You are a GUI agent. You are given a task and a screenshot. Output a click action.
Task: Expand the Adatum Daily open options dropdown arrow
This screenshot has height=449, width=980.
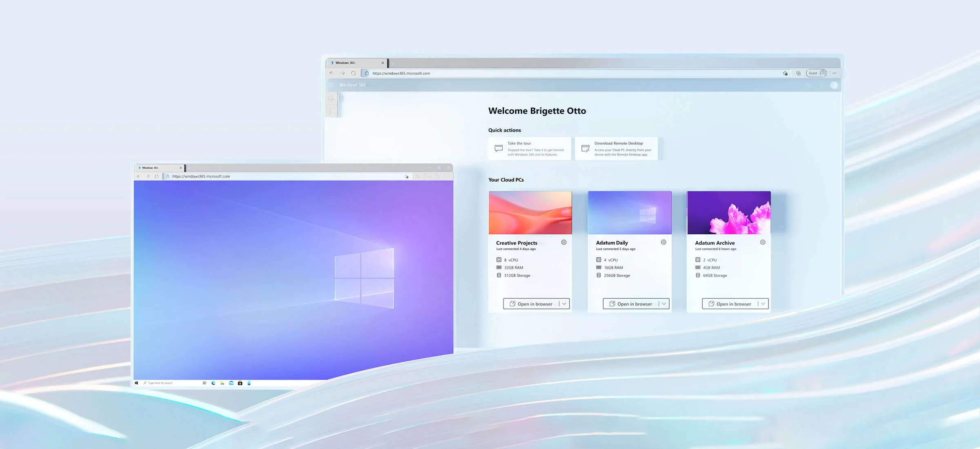tap(664, 304)
